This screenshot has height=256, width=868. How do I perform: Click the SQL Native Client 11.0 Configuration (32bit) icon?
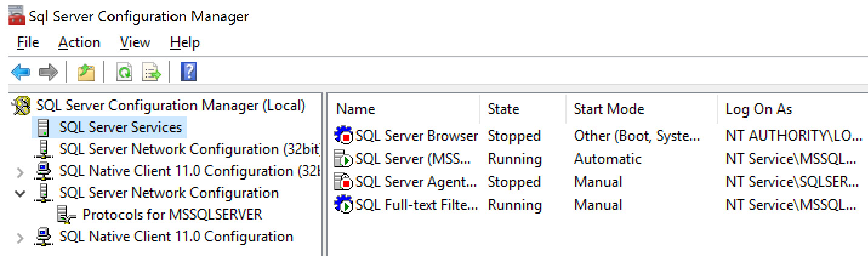43,171
